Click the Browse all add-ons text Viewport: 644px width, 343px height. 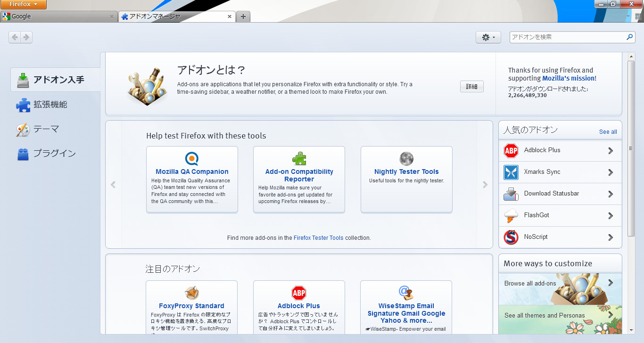(530, 284)
